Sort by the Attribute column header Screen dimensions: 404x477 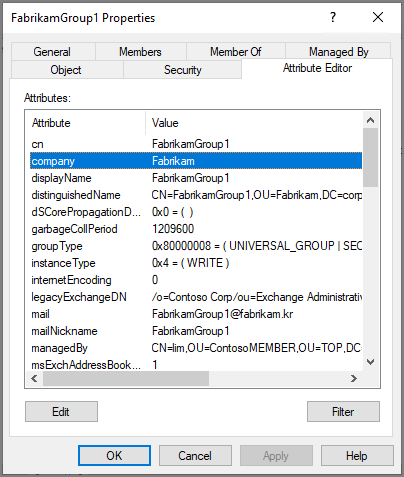86,123
